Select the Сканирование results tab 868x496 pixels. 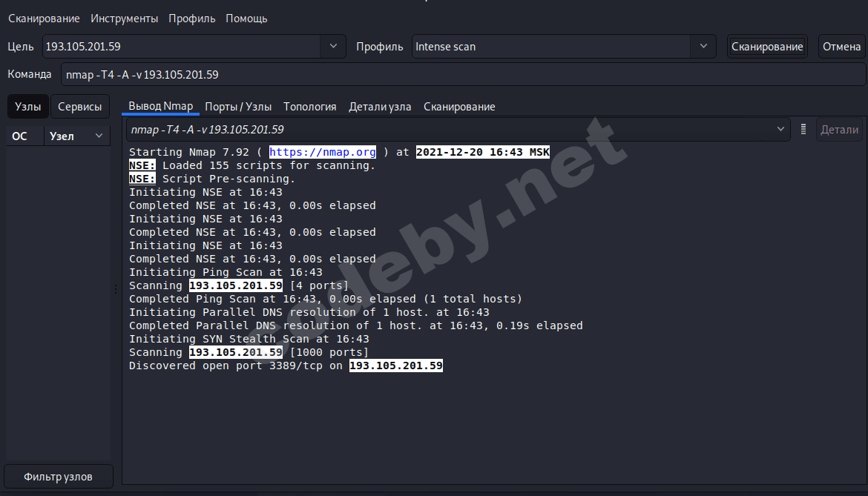(458, 106)
